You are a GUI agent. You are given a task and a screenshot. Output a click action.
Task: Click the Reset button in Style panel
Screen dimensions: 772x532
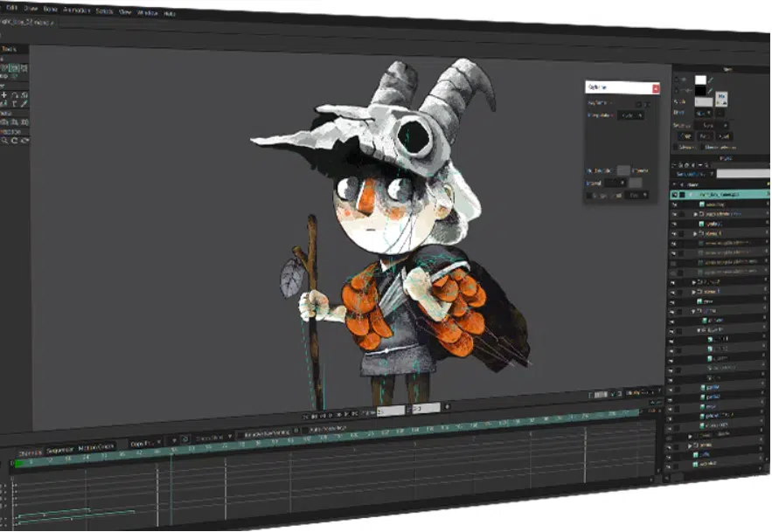point(723,136)
